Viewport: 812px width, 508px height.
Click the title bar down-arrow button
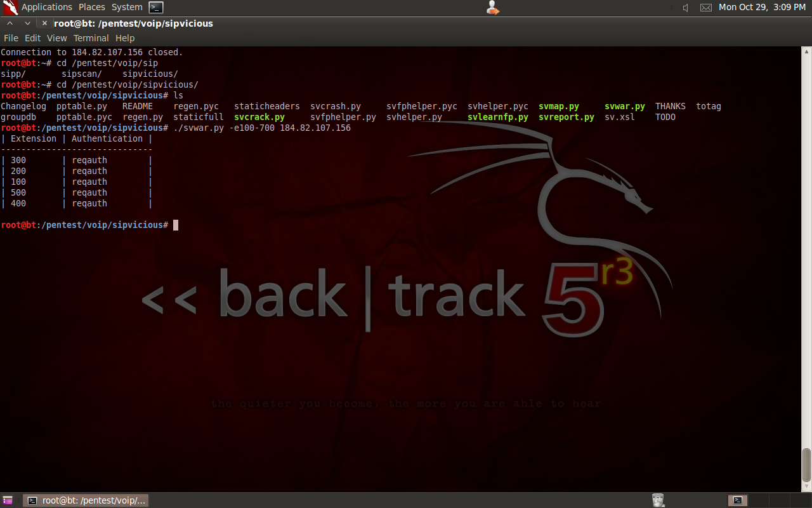[27, 23]
